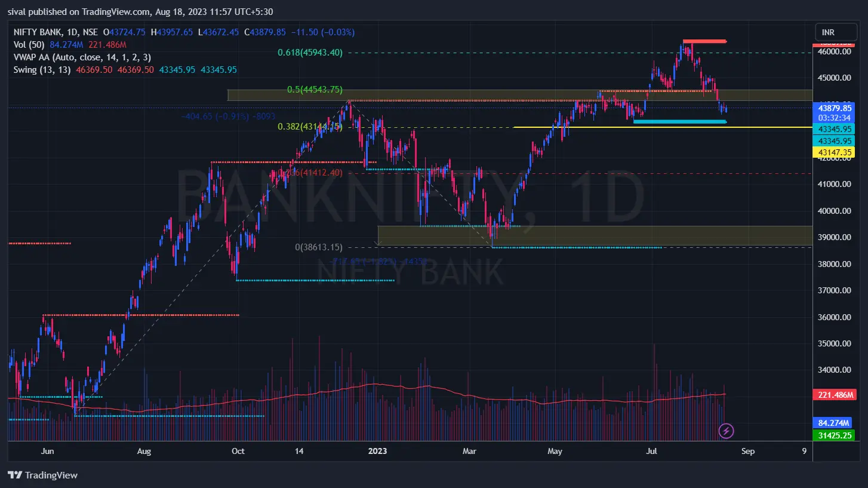
Task: Click the high value H43957.65
Action: click(x=173, y=32)
